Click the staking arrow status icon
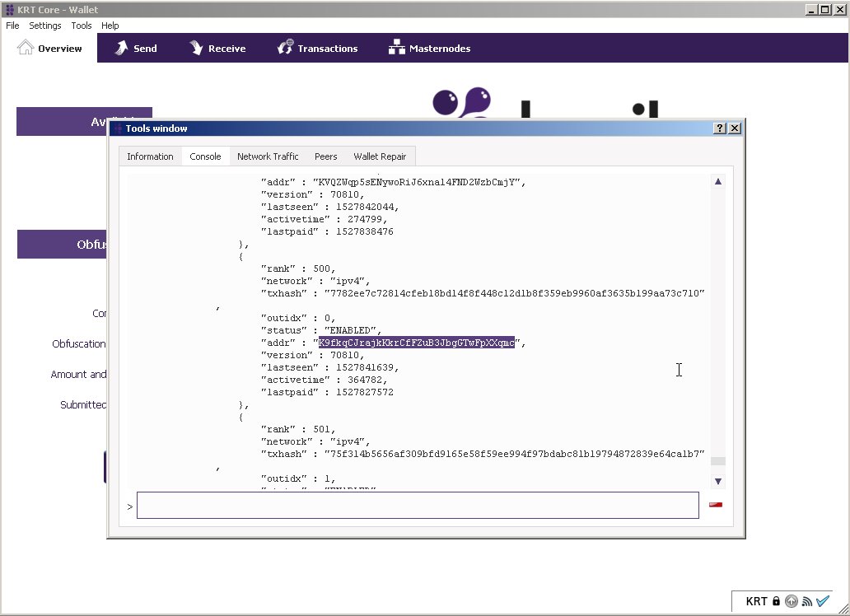 [x=792, y=601]
